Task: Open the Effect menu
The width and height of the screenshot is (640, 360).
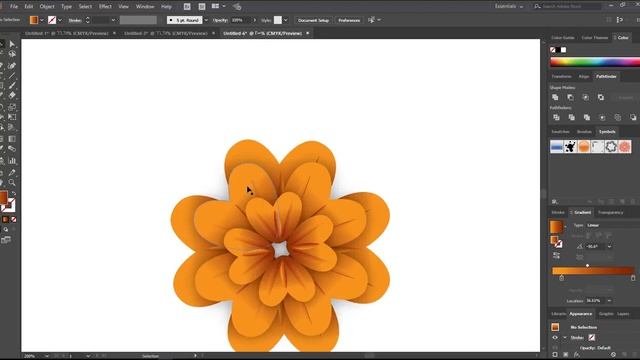Action: click(x=105, y=7)
